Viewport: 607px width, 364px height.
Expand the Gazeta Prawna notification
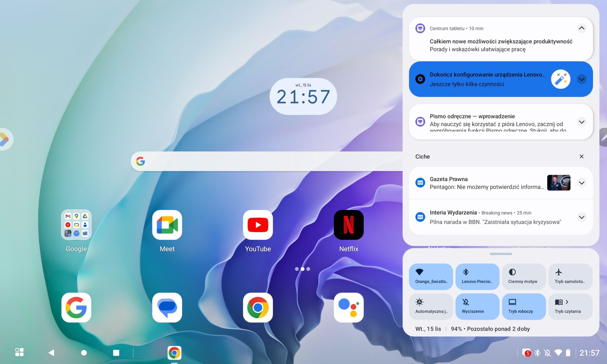pyautogui.click(x=582, y=183)
